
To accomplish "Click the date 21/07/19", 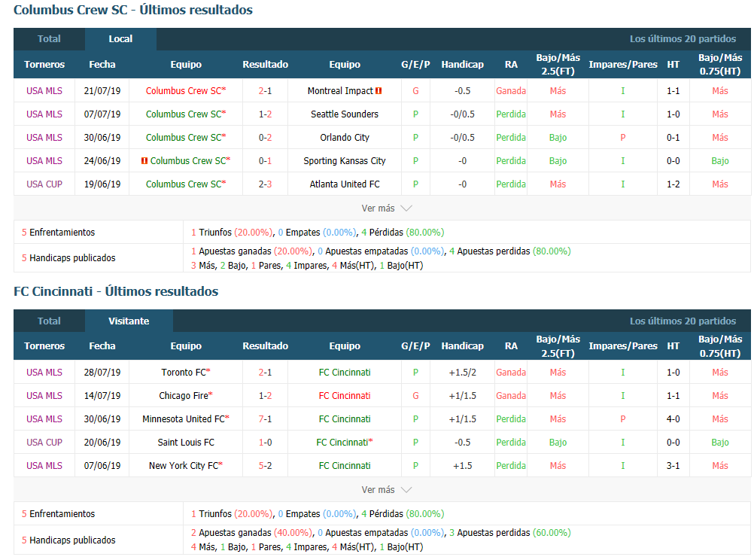I will pos(102,91).
